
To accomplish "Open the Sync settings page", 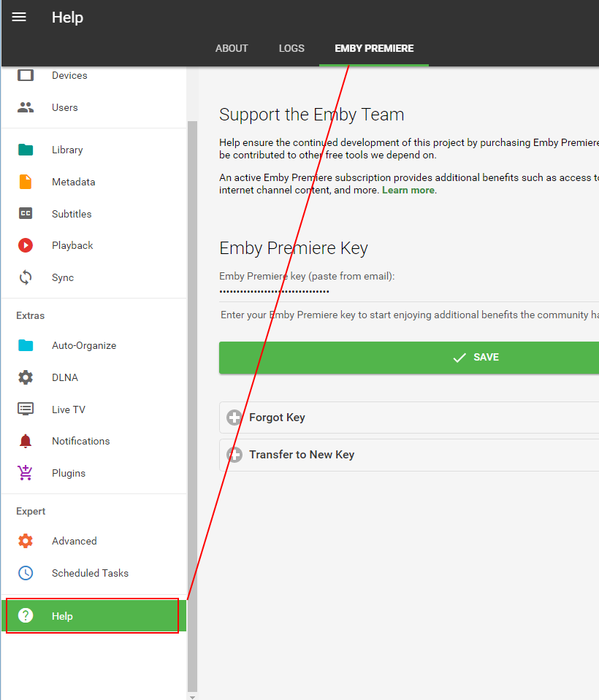I will (94, 277).
